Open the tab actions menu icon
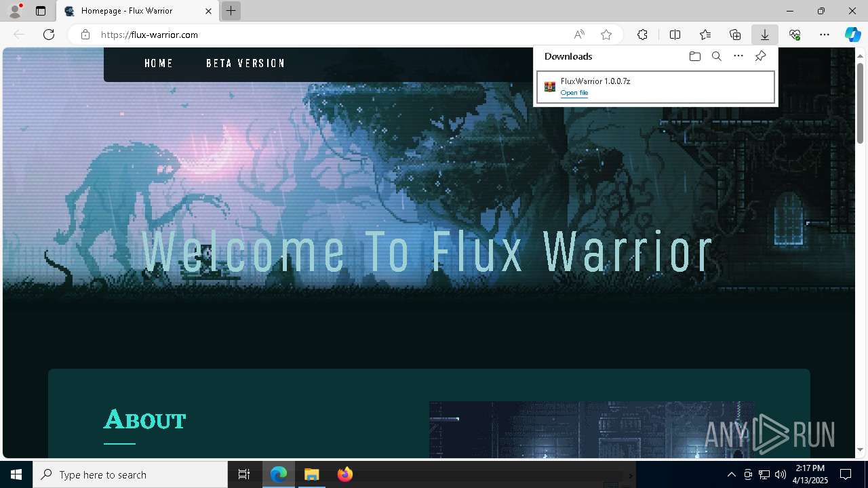868x488 pixels. (41, 11)
